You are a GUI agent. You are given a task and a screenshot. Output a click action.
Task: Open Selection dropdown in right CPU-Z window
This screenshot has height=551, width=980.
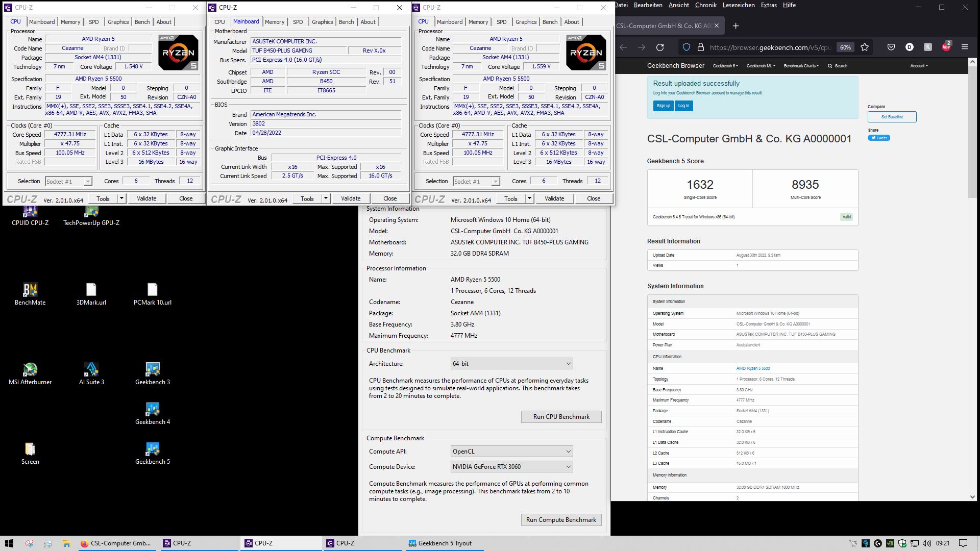[x=476, y=182]
